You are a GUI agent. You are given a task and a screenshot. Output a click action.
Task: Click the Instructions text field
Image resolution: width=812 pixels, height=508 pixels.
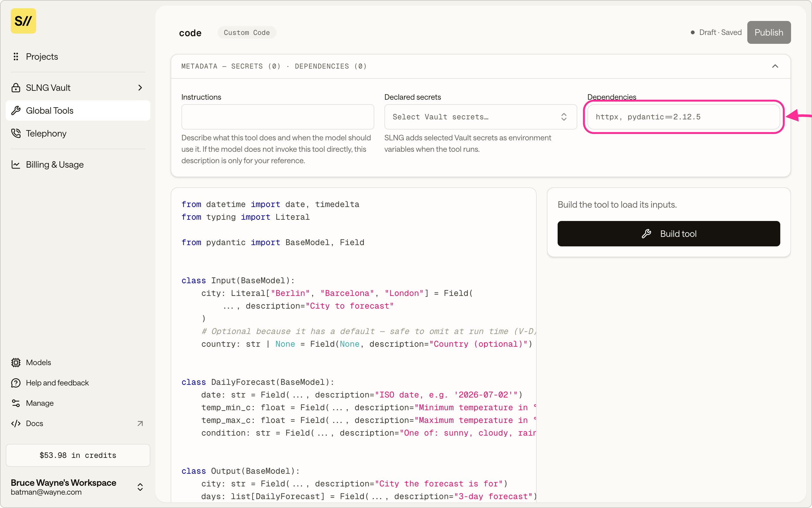278,117
